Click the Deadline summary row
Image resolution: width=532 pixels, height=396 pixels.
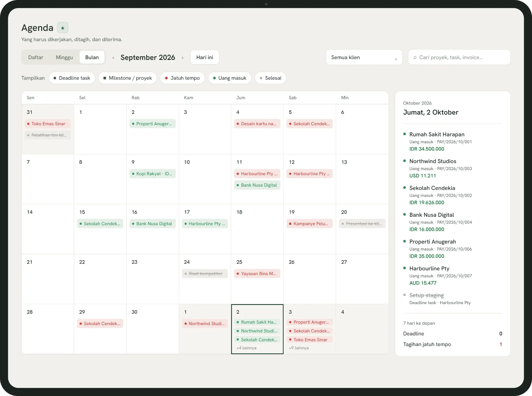click(x=453, y=334)
